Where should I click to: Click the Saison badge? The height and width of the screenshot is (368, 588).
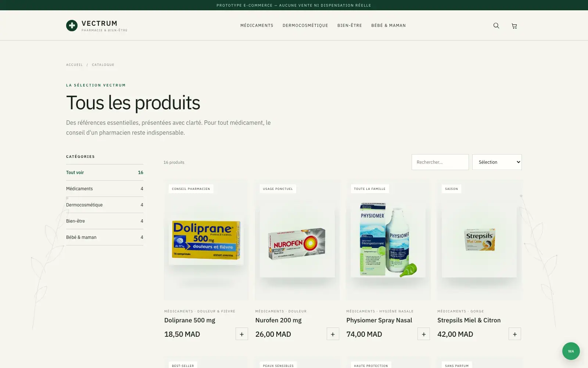click(x=451, y=189)
